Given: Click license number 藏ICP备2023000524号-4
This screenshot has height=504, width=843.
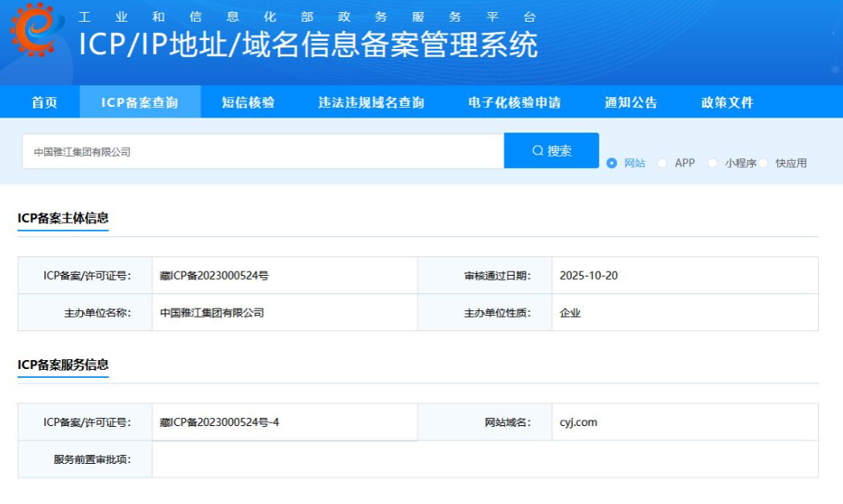Looking at the screenshot, I should point(220,422).
